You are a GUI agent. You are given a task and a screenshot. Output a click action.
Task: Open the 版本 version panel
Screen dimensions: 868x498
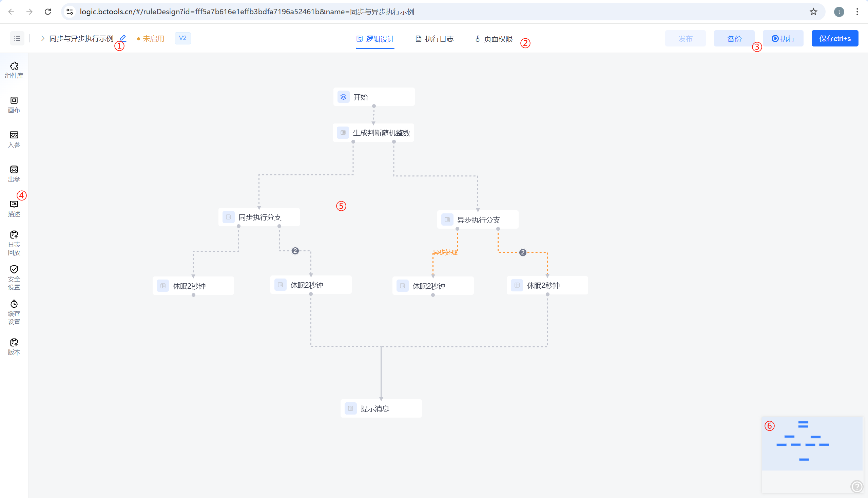[x=14, y=347]
